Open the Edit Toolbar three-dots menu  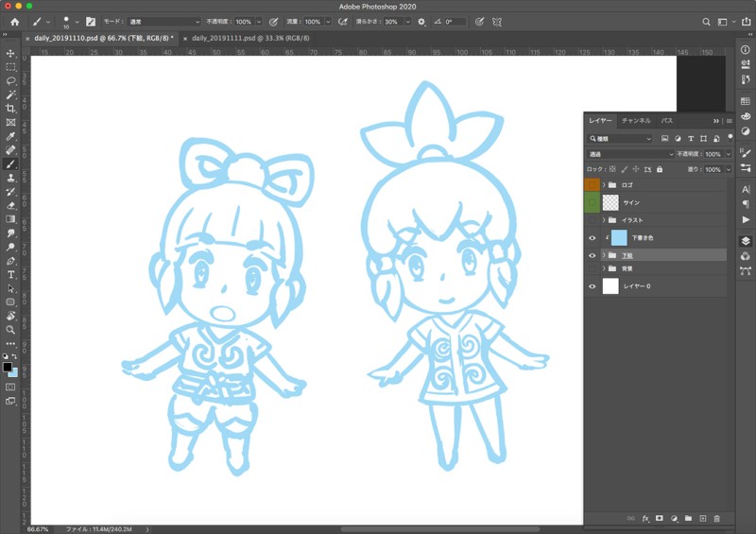(10, 344)
